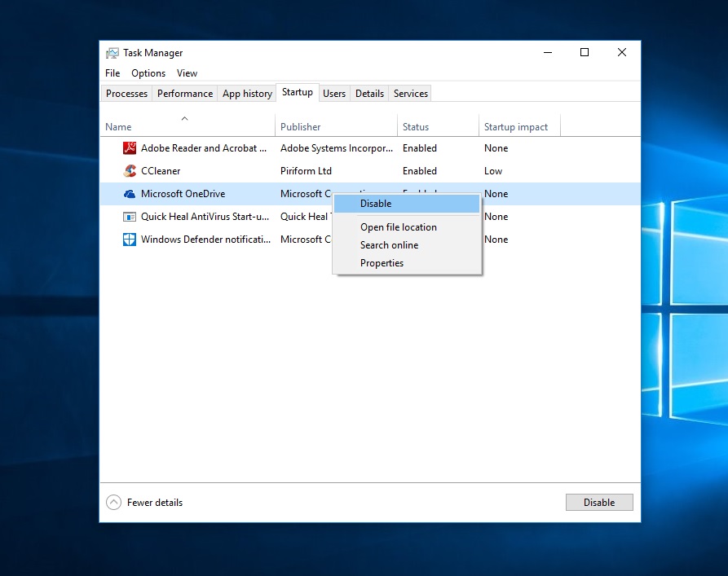The image size is (728, 576).
Task: Click the Quick Heal AntiVirus icon
Action: 129,217
